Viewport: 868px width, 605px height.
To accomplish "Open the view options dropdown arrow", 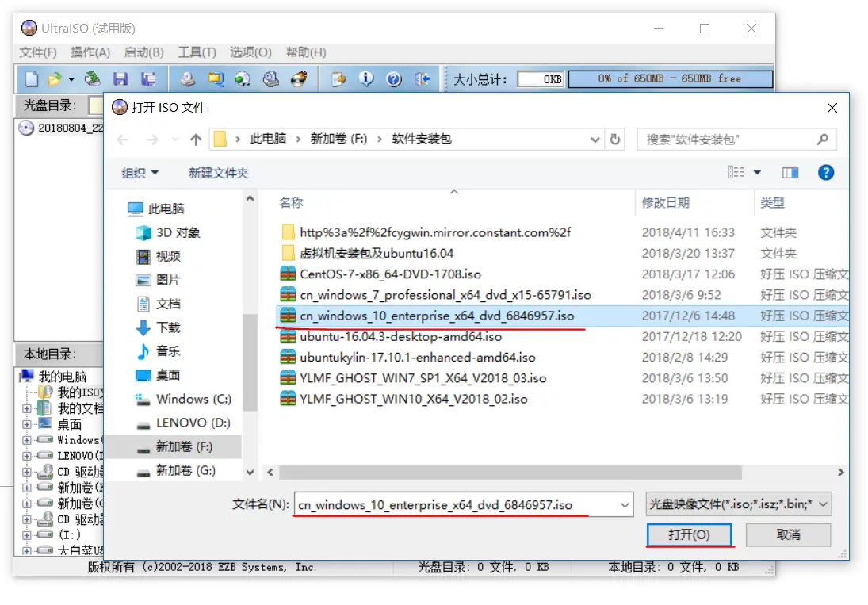I will click(x=757, y=173).
